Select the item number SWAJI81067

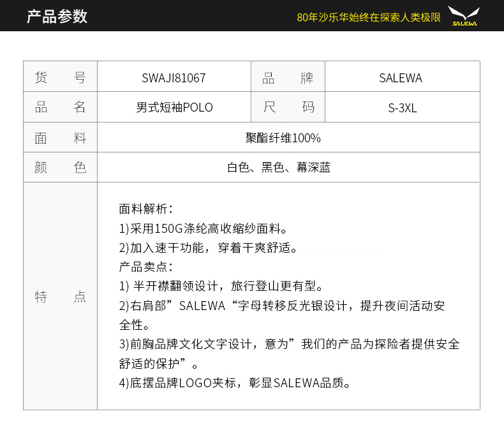174,78
